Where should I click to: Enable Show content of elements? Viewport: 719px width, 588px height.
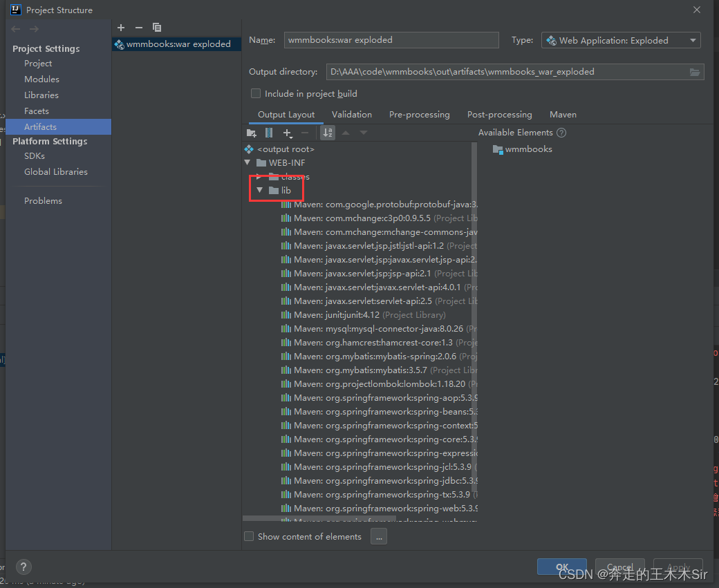pos(249,536)
